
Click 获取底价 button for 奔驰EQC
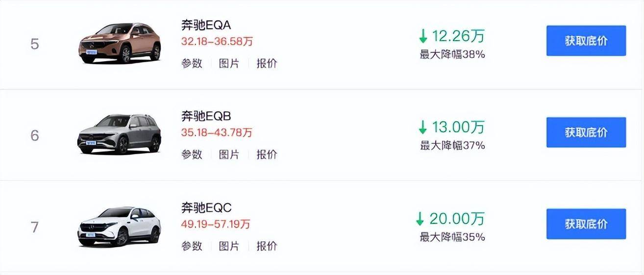coord(586,224)
